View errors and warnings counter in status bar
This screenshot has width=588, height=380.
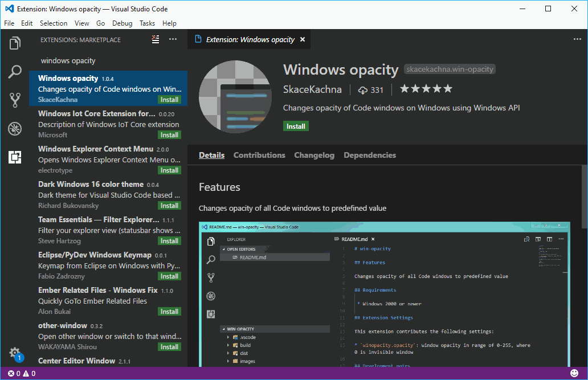18,373
